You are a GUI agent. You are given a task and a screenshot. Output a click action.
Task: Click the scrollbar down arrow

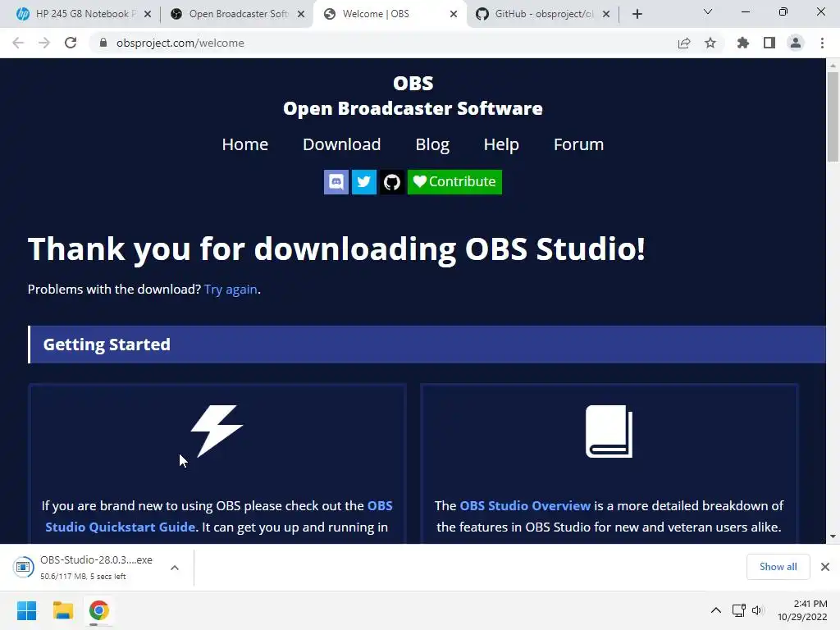833,536
